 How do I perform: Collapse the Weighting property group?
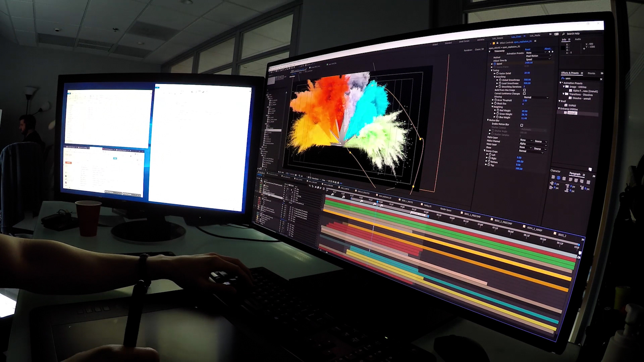(492, 107)
